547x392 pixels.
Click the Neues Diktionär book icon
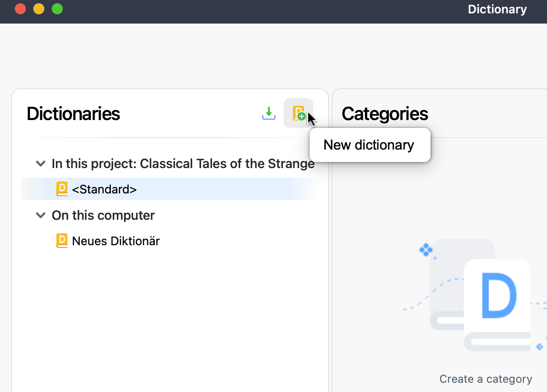click(x=62, y=241)
